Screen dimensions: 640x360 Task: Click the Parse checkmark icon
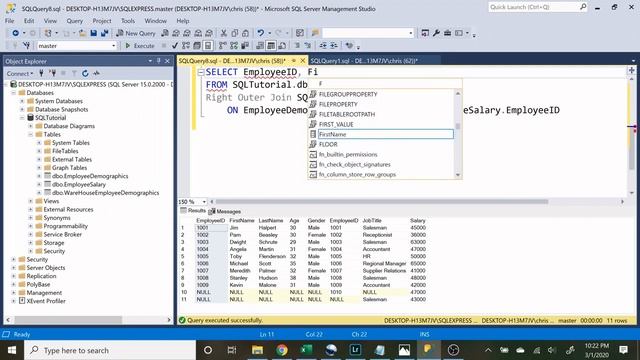click(x=175, y=46)
